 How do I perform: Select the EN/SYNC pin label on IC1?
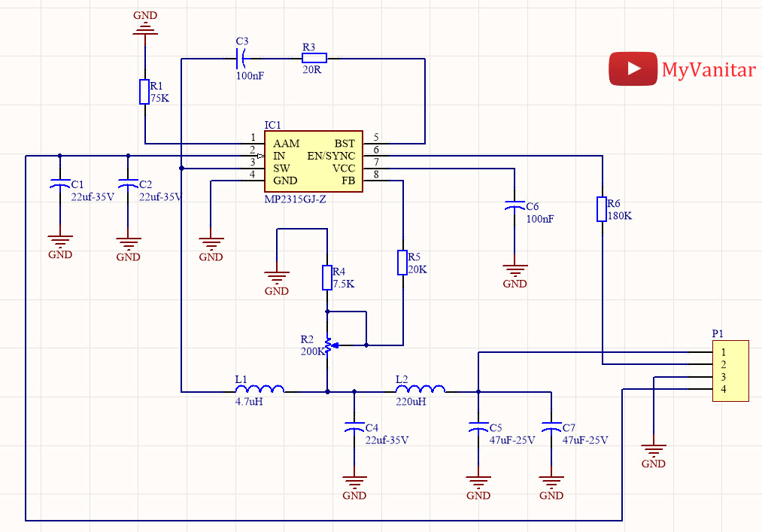pos(331,156)
